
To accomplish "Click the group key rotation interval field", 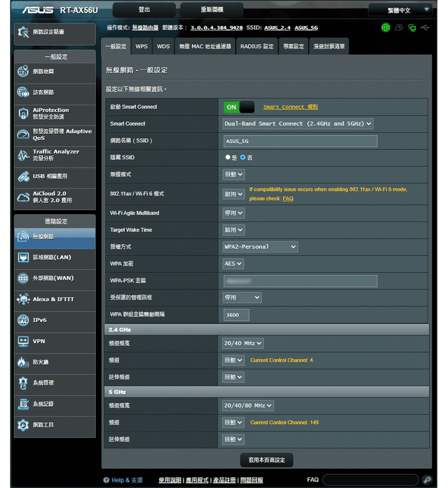I will click(236, 315).
